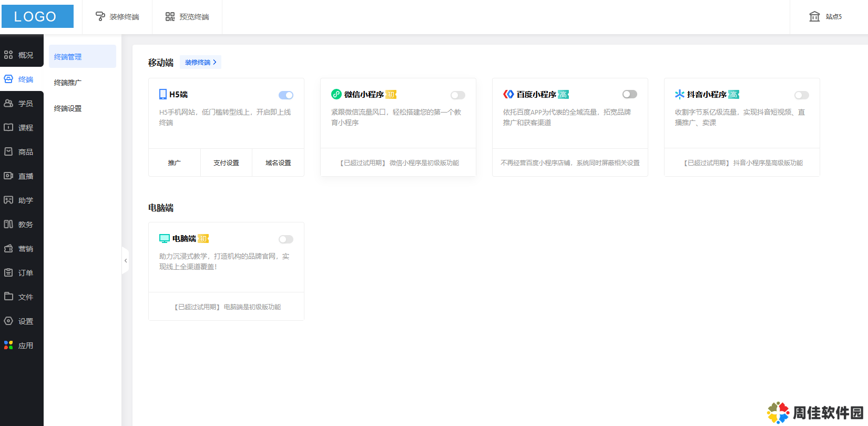This screenshot has height=426, width=868.
Task: Enable the 百度小程序 switch
Action: point(630,94)
